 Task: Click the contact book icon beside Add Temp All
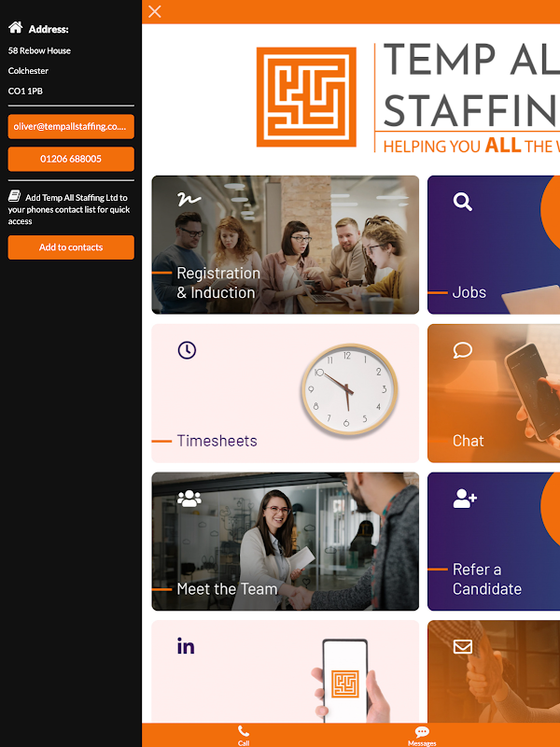click(x=14, y=196)
